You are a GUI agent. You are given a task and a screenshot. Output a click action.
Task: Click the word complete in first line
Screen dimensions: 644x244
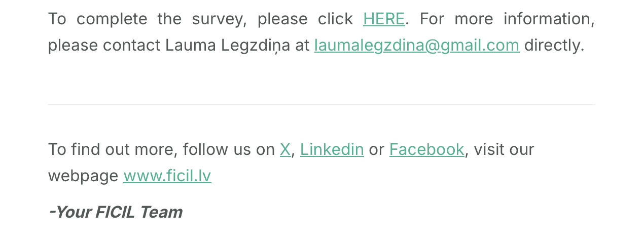pyautogui.click(x=112, y=19)
